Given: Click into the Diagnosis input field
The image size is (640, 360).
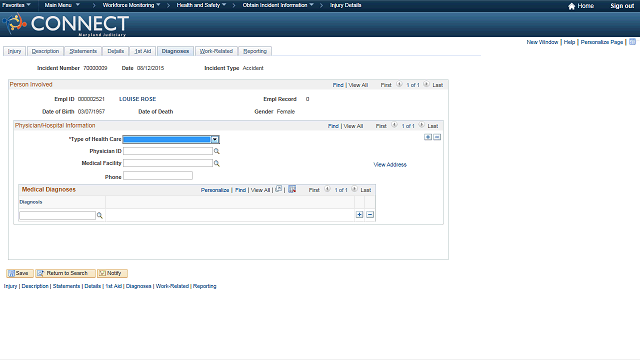Looking at the screenshot, I should (58, 216).
